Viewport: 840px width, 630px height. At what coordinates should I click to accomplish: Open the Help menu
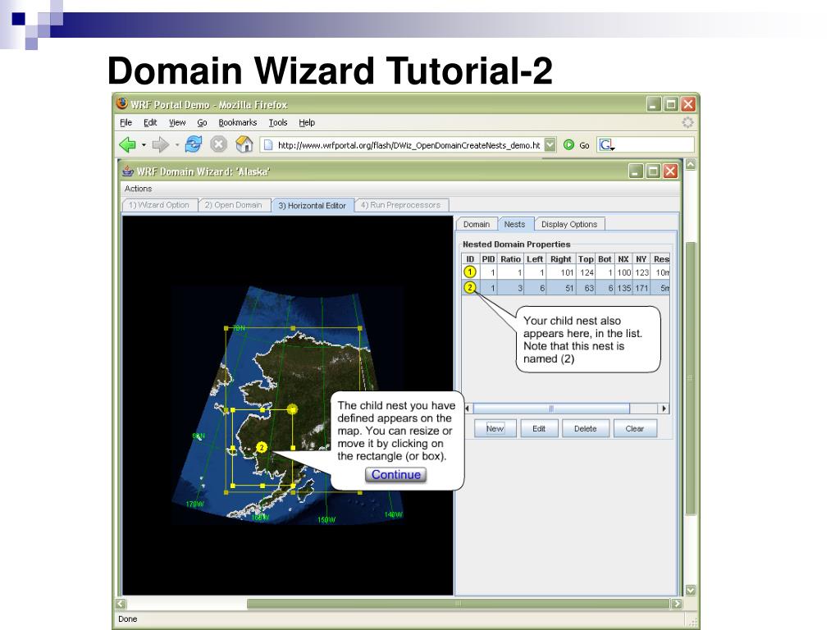[x=307, y=123]
